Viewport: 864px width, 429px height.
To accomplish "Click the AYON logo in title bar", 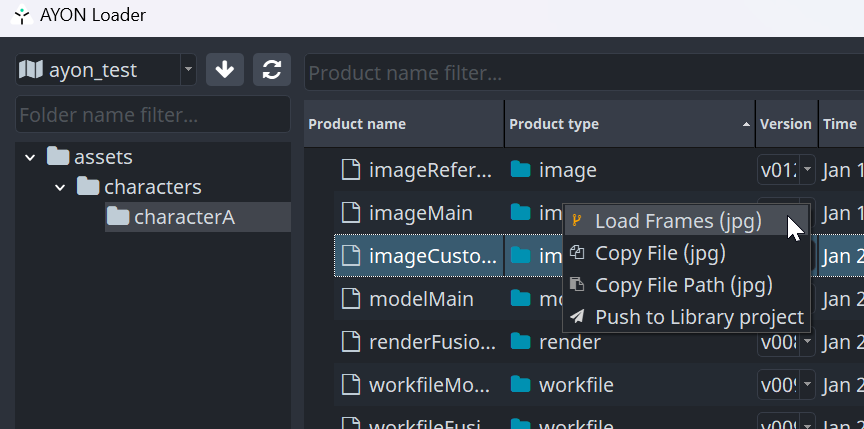I will coord(18,15).
